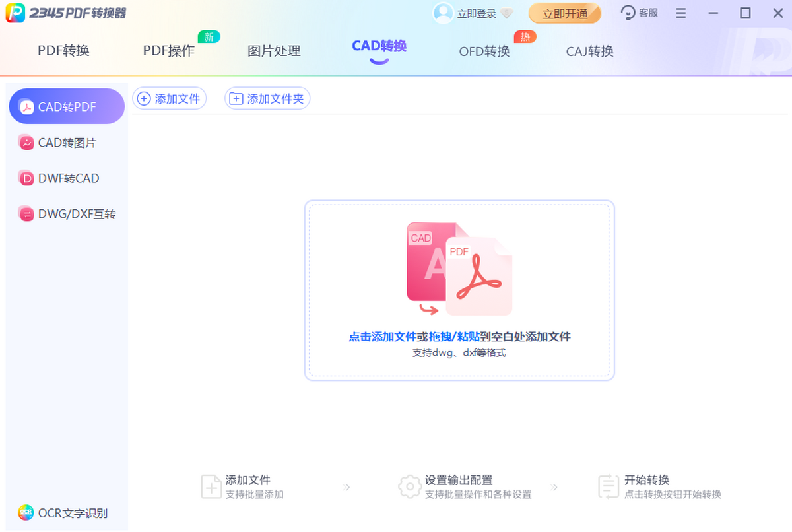Open the hamburger main menu
The image size is (792, 532).
(681, 13)
